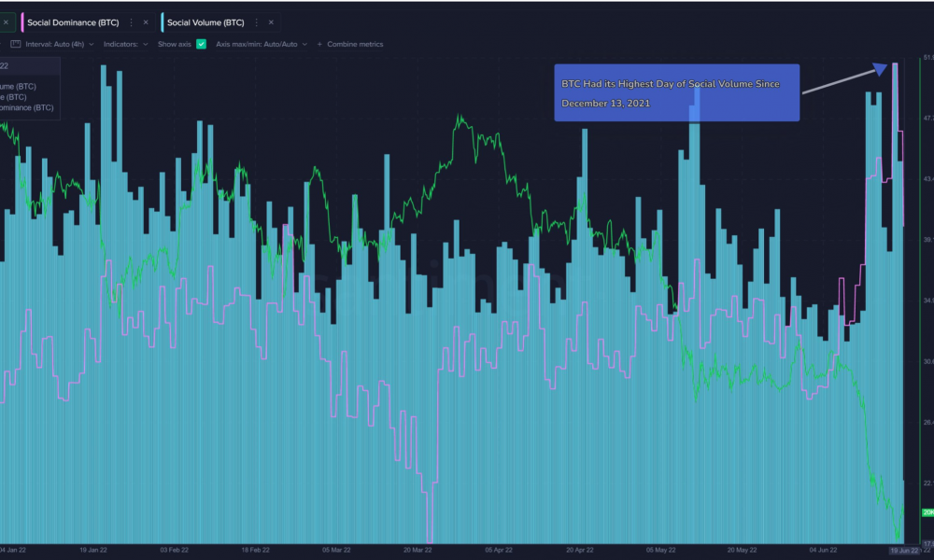Click the 'ominance (BTC)' legend entry in tooltip
This screenshot has width=934, height=560.
[x=27, y=107]
